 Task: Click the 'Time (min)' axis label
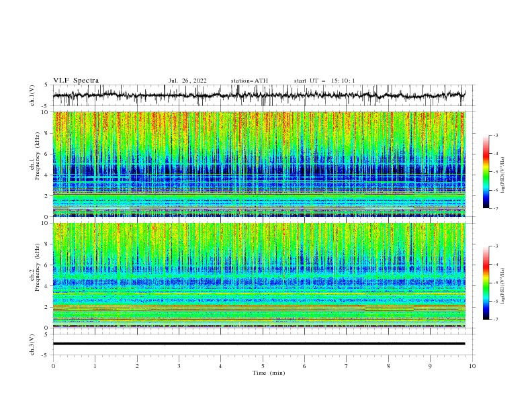[x=269, y=373]
